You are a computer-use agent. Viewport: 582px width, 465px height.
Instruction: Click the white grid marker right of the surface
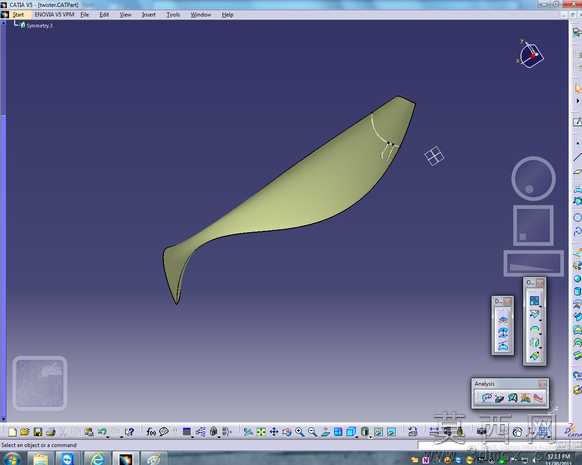(434, 156)
